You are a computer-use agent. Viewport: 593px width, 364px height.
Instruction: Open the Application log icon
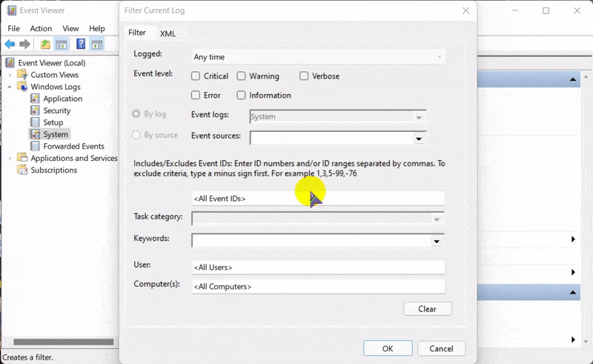[35, 99]
